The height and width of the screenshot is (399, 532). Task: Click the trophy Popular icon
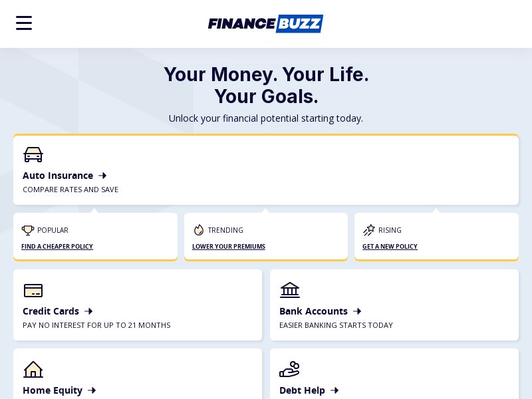28,230
